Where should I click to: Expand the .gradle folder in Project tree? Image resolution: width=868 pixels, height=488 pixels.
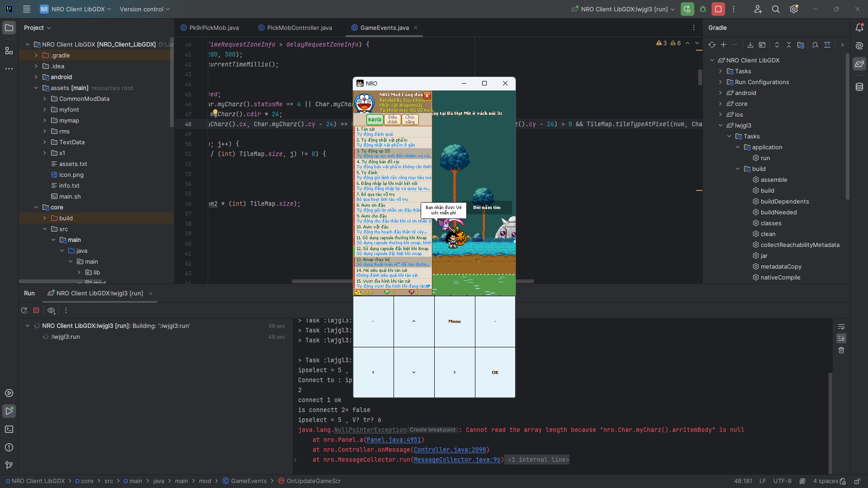point(36,55)
